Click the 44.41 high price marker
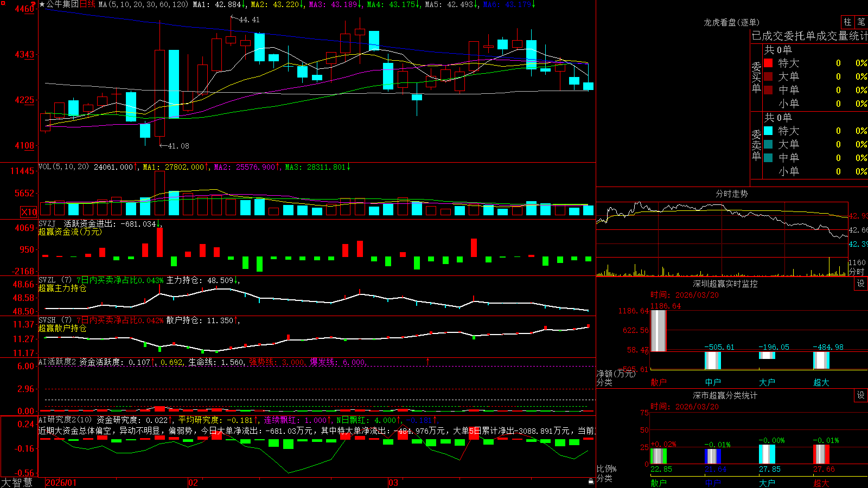The width and height of the screenshot is (868, 488). click(x=249, y=20)
